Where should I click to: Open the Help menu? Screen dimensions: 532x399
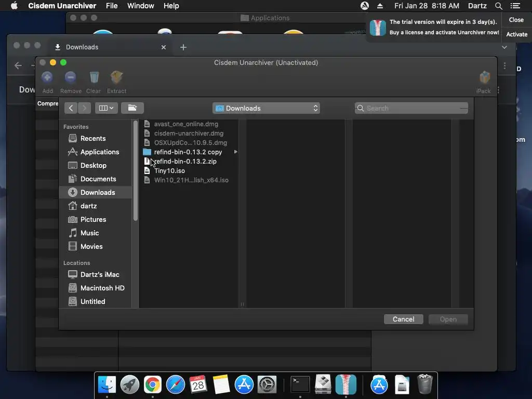click(171, 6)
